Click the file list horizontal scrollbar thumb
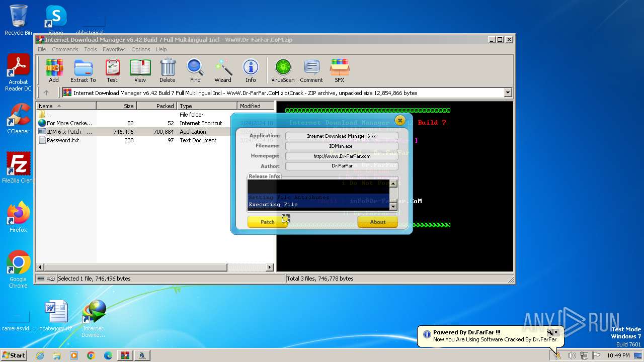 coord(135,267)
